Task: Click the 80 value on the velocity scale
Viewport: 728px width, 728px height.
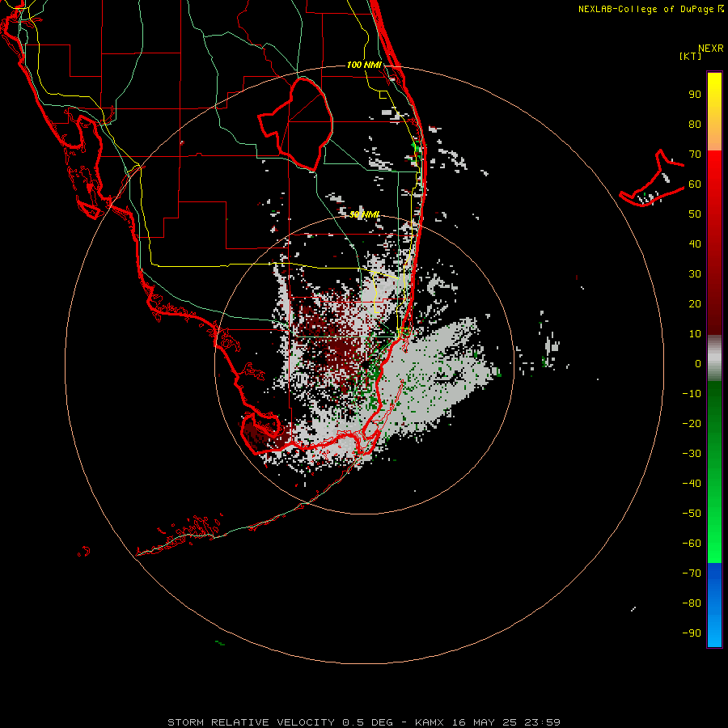Action: (695, 125)
